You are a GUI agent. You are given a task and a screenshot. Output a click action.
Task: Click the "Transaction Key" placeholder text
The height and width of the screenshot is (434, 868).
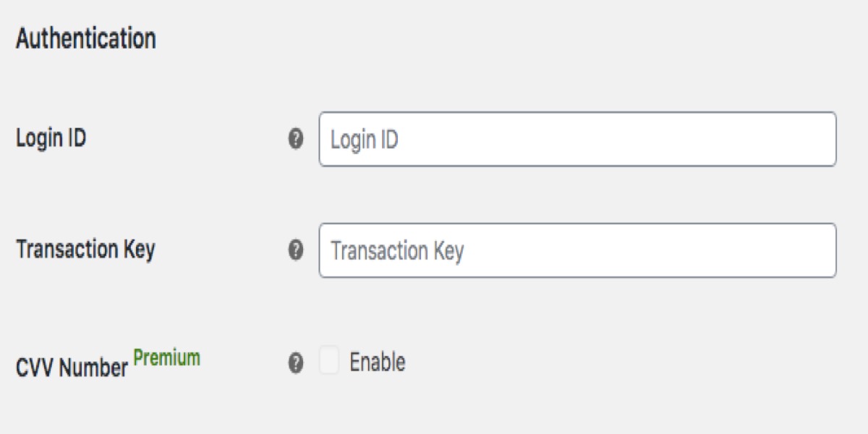point(397,251)
